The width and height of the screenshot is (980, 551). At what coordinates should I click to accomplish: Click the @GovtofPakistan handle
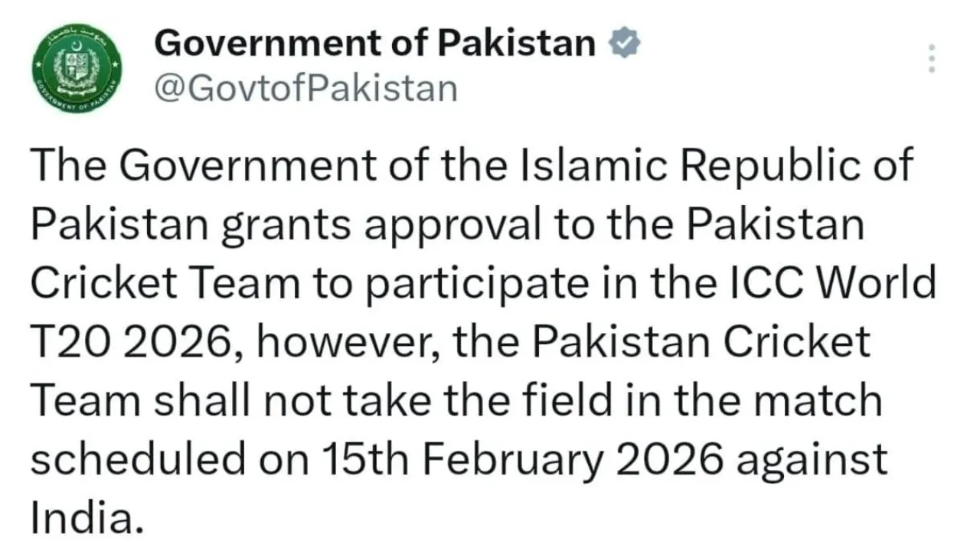[x=305, y=87]
